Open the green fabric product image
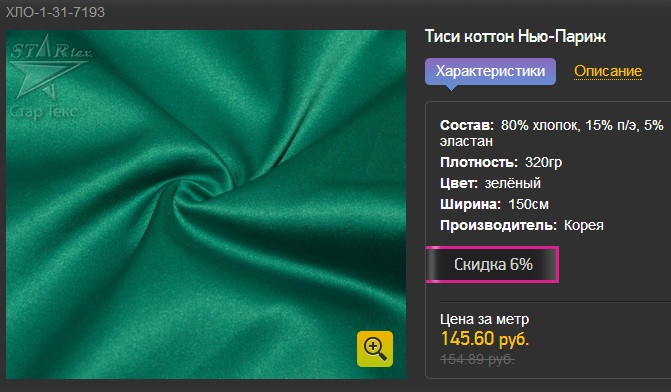This screenshot has width=671, height=392. 206,205
